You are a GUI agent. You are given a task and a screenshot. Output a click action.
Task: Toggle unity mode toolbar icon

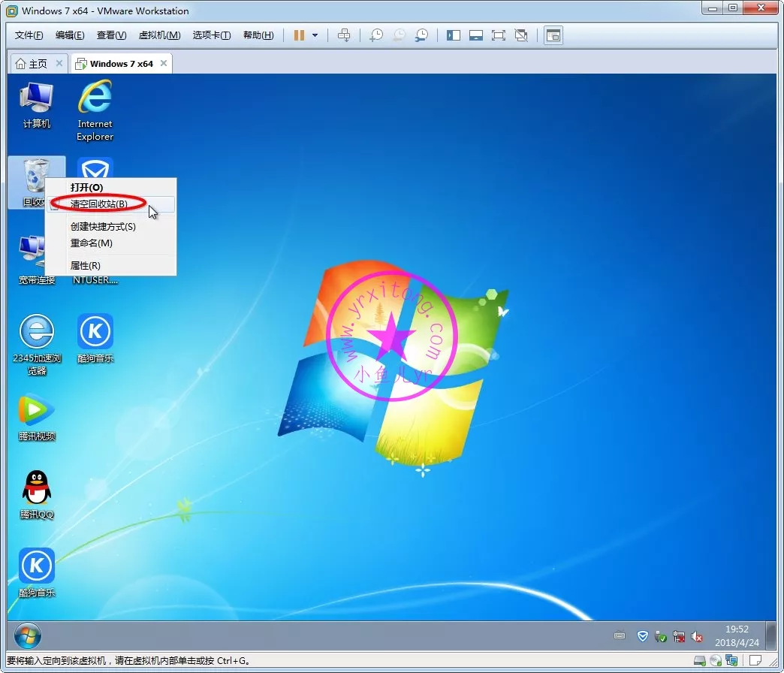click(x=521, y=35)
